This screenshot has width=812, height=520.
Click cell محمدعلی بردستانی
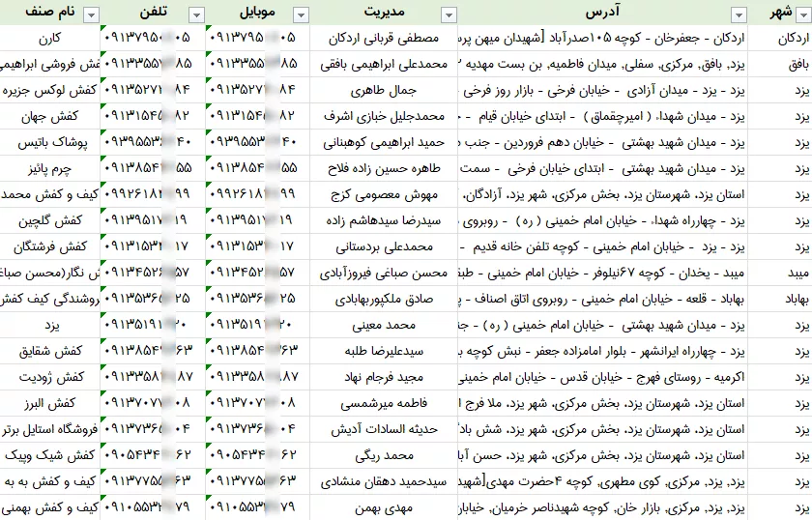(384, 246)
